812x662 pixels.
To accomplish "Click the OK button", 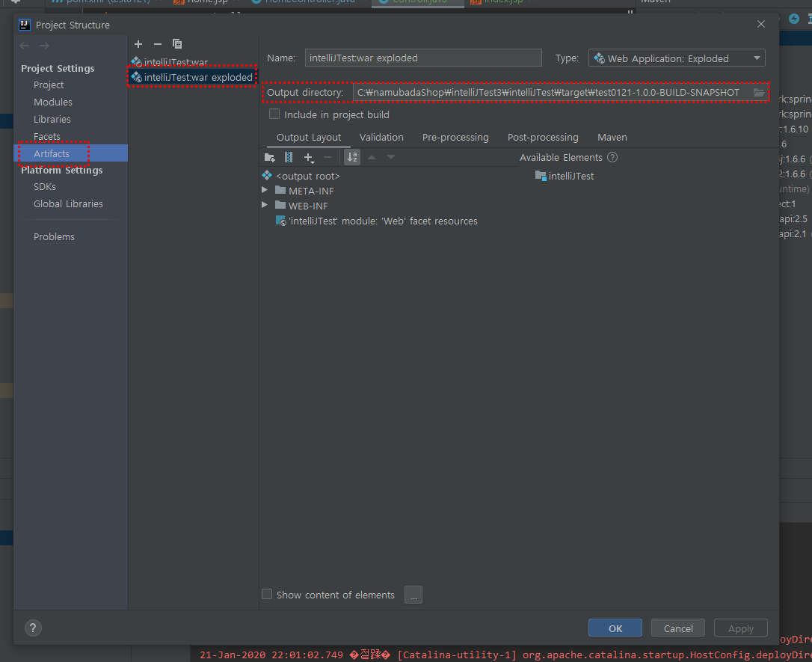I will [615, 628].
